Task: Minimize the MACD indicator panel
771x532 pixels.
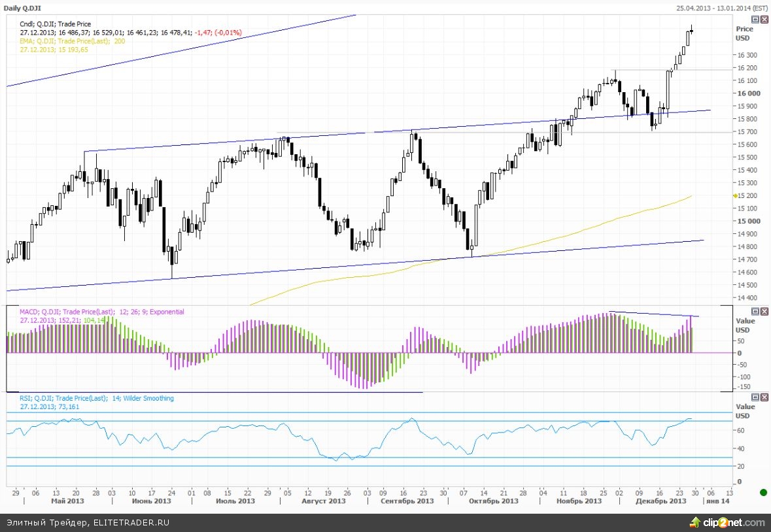Action: pos(755,312)
